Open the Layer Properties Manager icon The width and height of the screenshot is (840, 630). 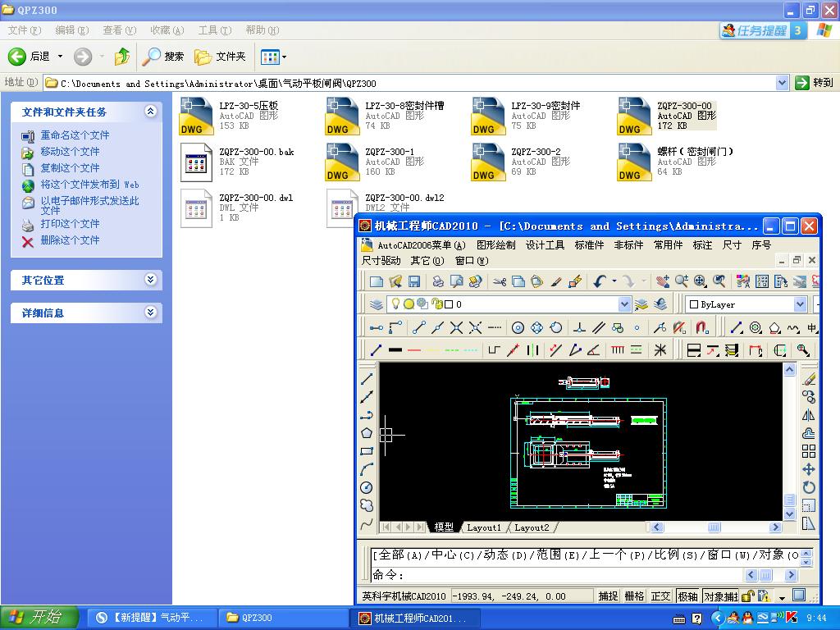click(376, 304)
